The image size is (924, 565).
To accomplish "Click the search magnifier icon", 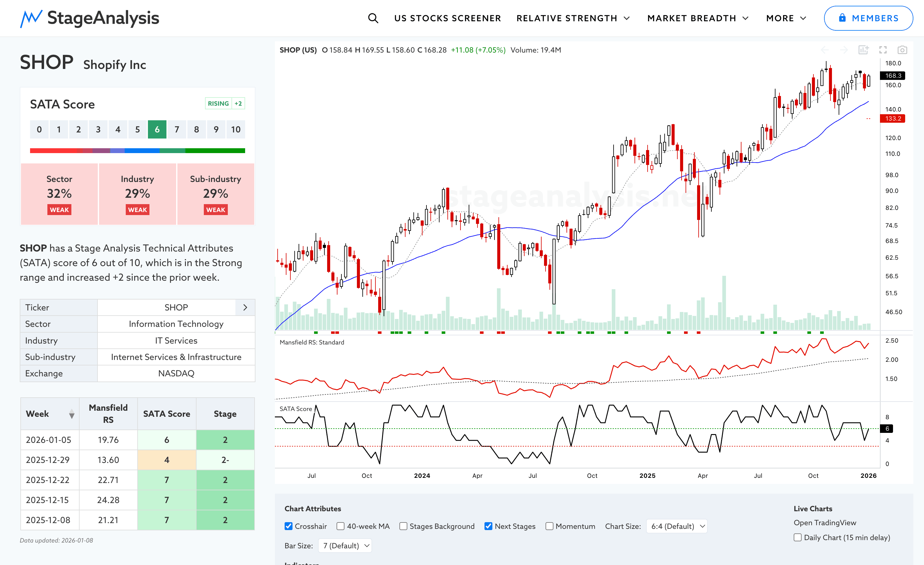I will (x=373, y=18).
